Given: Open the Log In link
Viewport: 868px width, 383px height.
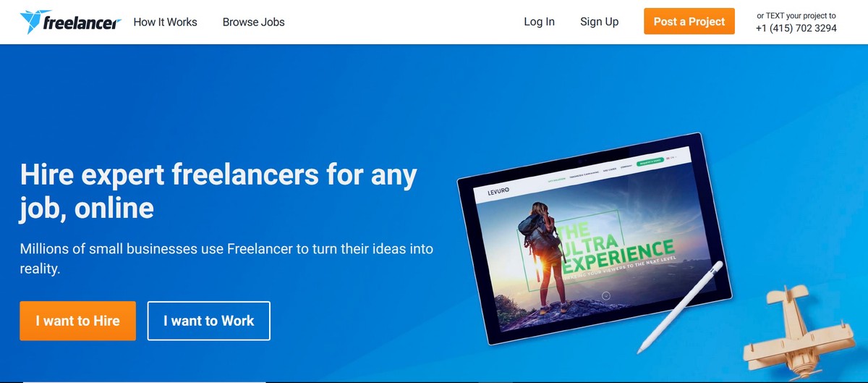Looking at the screenshot, I should tap(539, 22).
